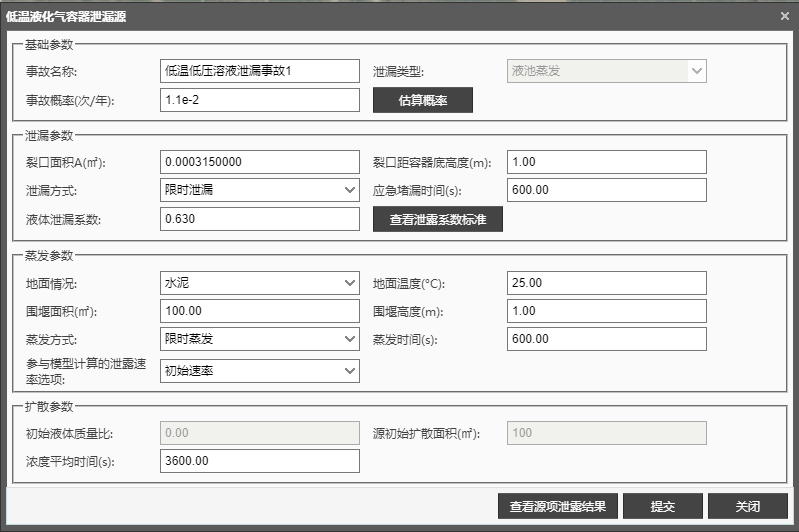Click the 事故名称 text field
Image resolution: width=799 pixels, height=532 pixels.
pyautogui.click(x=259, y=71)
